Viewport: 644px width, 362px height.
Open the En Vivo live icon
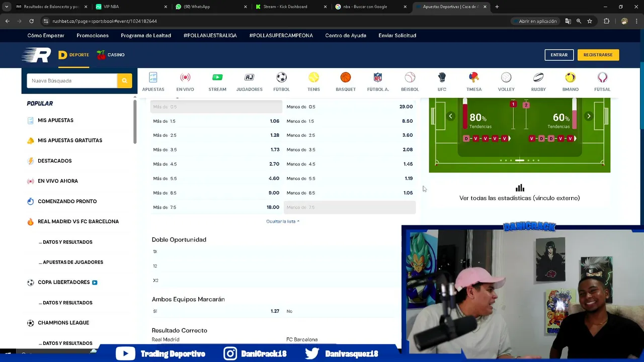point(185,77)
